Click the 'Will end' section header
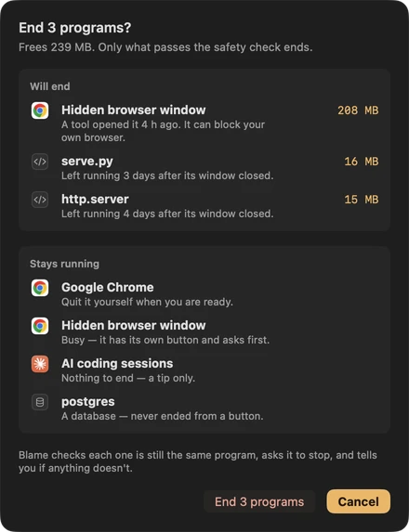 point(50,86)
